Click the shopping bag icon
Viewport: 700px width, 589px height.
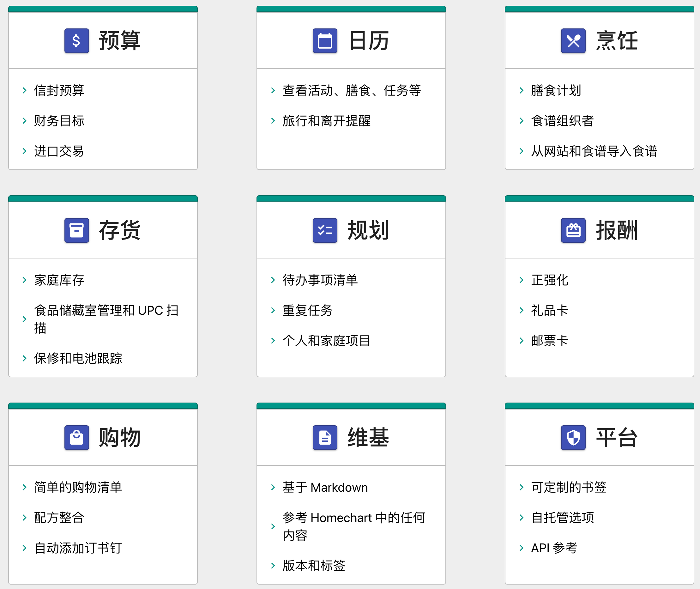click(x=76, y=437)
